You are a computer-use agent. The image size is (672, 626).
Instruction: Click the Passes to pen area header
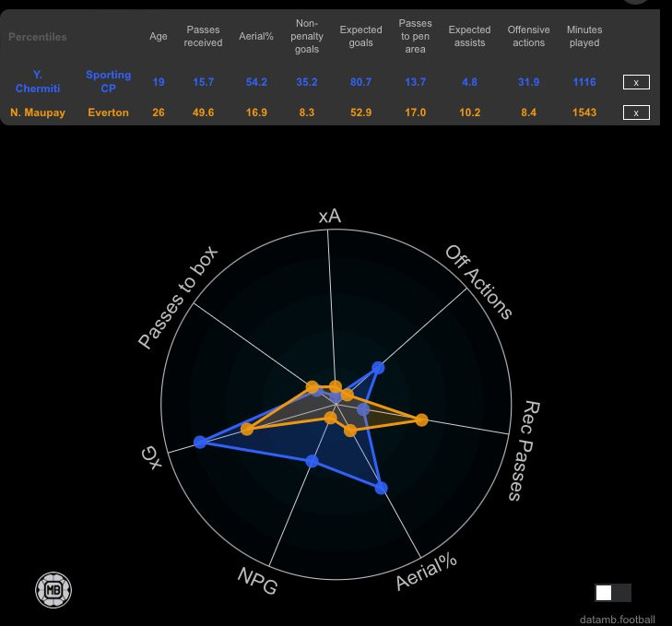click(416, 36)
